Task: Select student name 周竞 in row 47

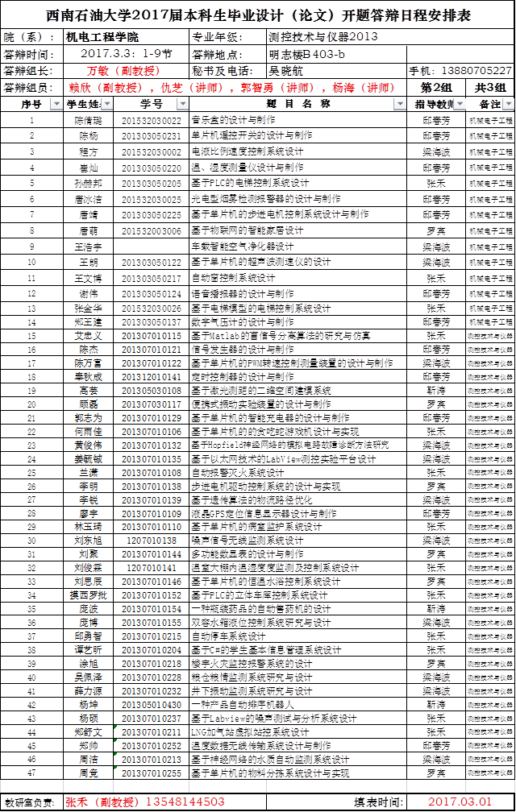Action: (x=89, y=773)
